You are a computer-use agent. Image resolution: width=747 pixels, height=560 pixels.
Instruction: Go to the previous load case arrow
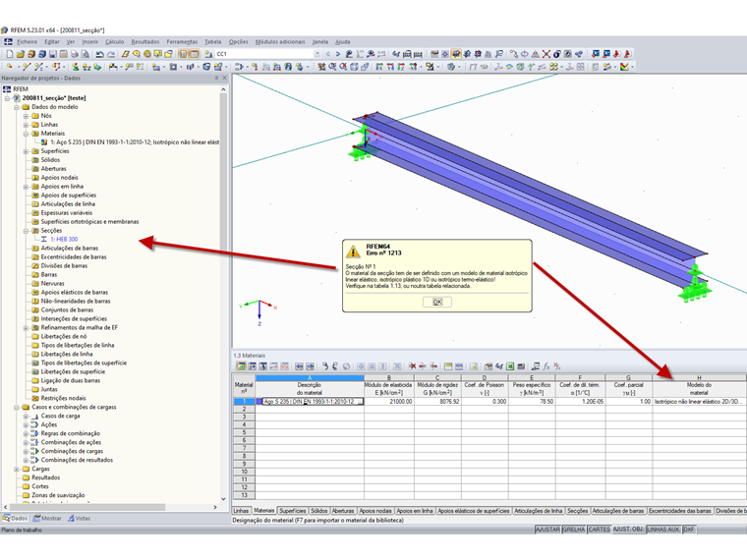(327, 54)
